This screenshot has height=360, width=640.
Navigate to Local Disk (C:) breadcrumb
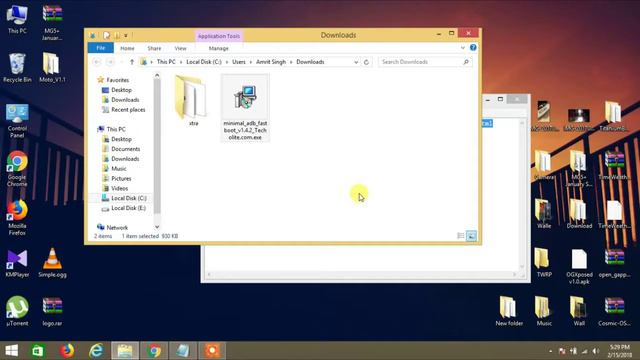click(x=204, y=62)
